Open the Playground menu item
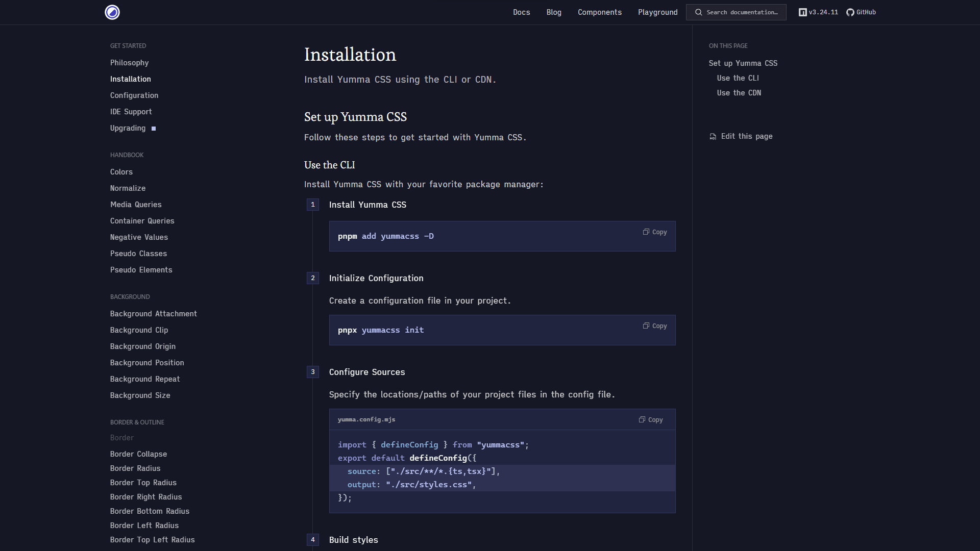This screenshot has height=551, width=980. pyautogui.click(x=658, y=12)
